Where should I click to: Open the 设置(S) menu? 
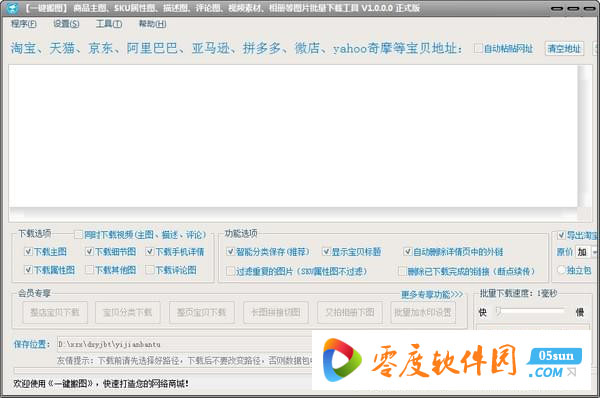pos(66,24)
